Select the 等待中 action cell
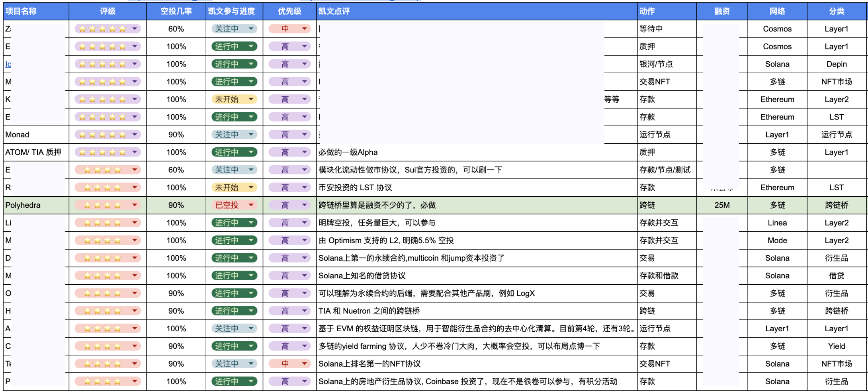 click(x=667, y=29)
